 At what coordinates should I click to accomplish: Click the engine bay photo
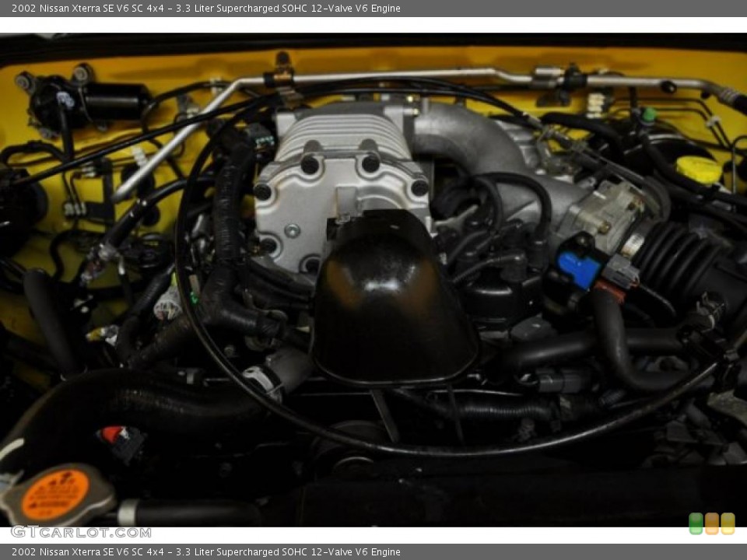click(x=373, y=280)
